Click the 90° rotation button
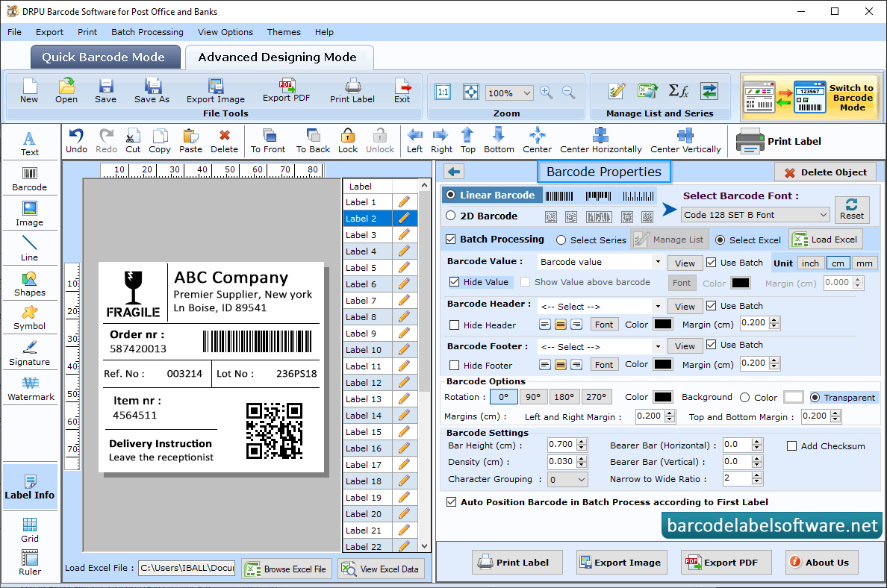Screen dimensions: 887x588 (x=533, y=397)
